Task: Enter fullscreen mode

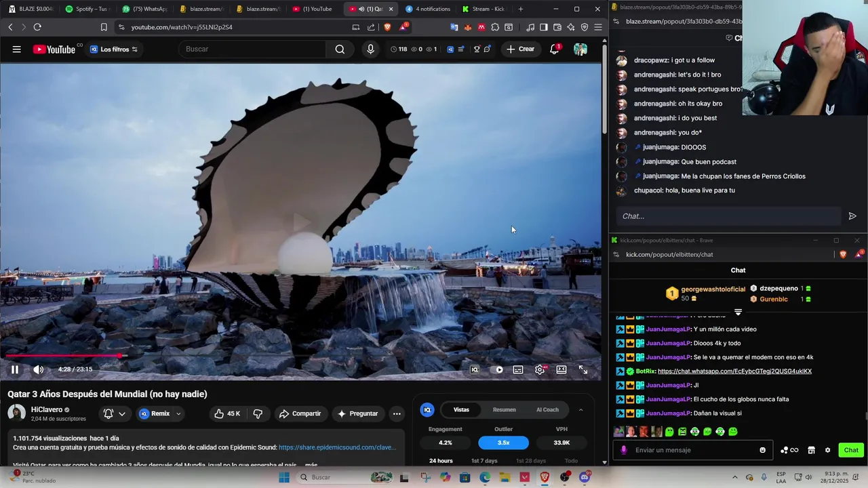Action: pyautogui.click(x=583, y=369)
